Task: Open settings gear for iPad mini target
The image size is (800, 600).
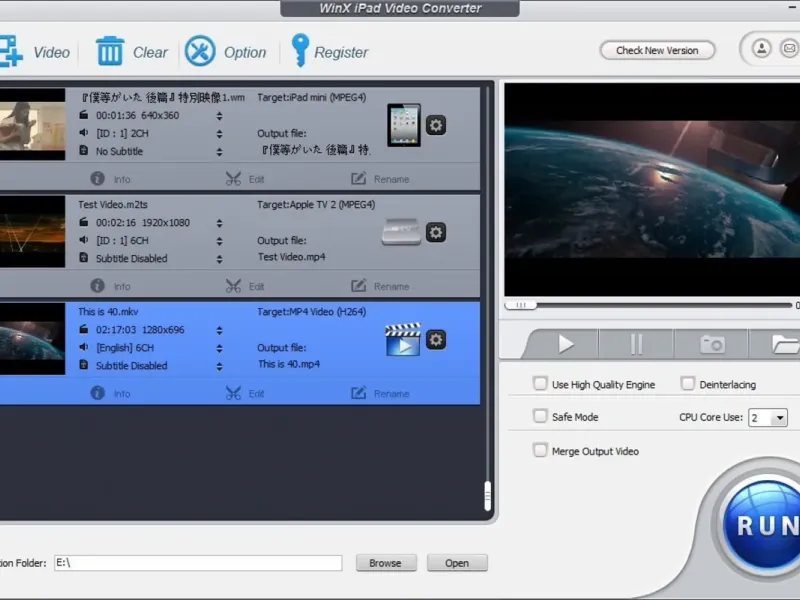Action: [436, 125]
